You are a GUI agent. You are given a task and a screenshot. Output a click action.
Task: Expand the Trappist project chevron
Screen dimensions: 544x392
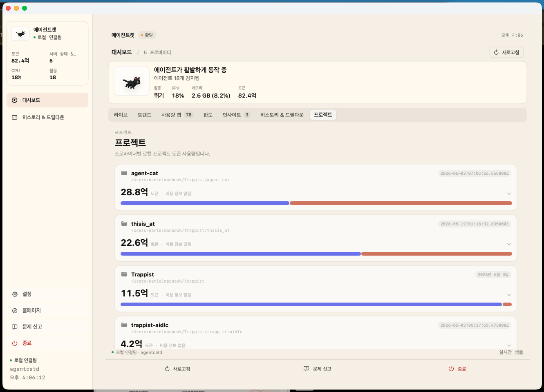point(509,295)
